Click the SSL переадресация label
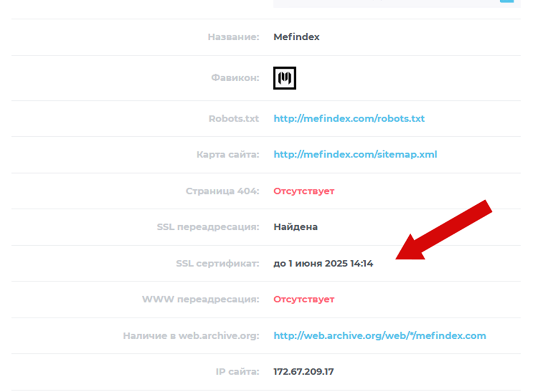 (208, 227)
